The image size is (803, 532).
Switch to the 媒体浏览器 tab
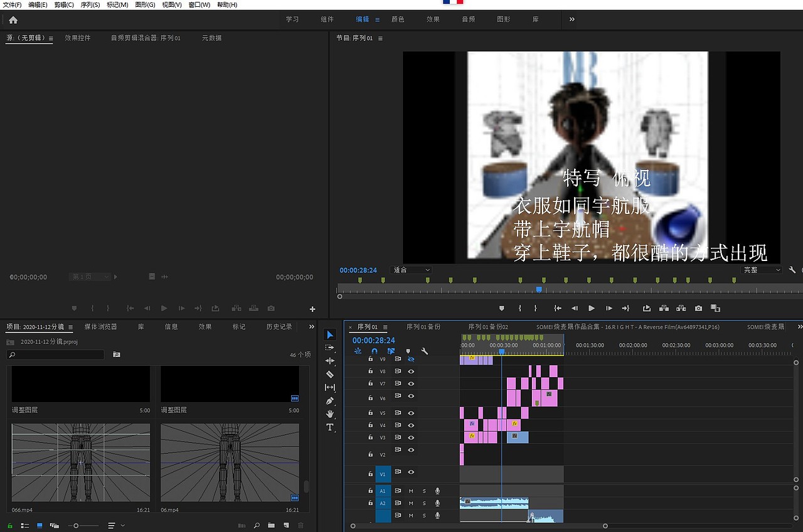tap(101, 327)
